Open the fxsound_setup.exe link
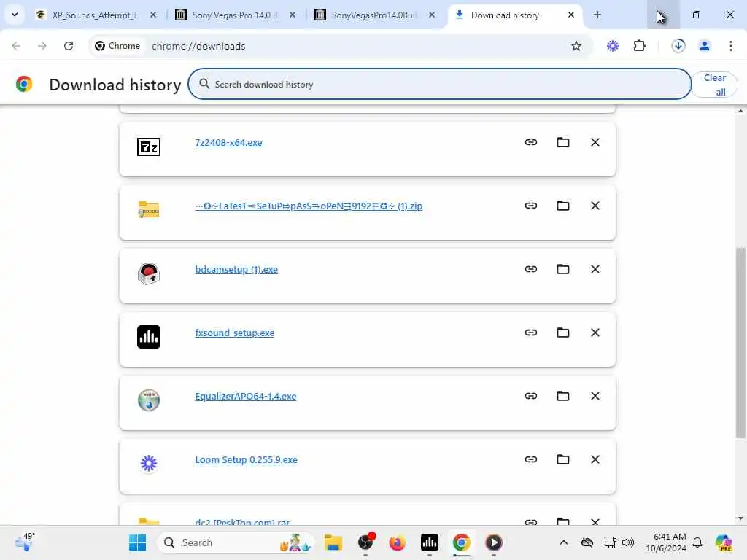This screenshot has width=747, height=560. tap(234, 332)
